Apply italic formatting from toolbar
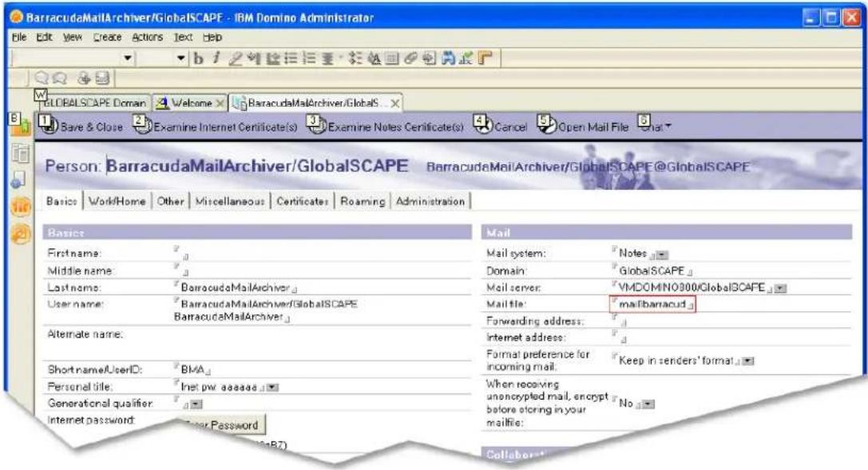868x470 pixels. 216,58
